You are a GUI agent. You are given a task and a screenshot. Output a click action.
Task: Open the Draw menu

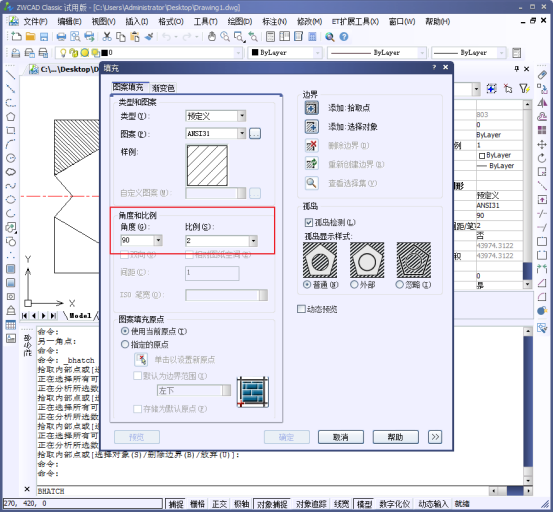tap(240, 22)
